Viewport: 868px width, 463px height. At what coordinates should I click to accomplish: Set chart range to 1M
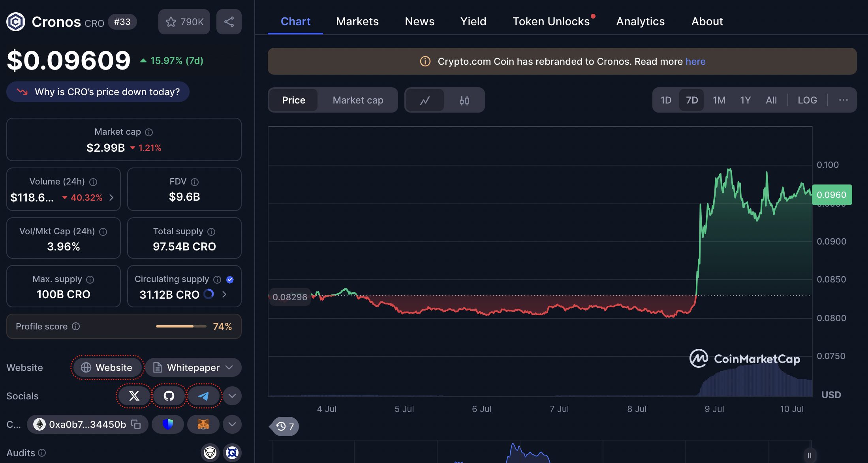(719, 100)
